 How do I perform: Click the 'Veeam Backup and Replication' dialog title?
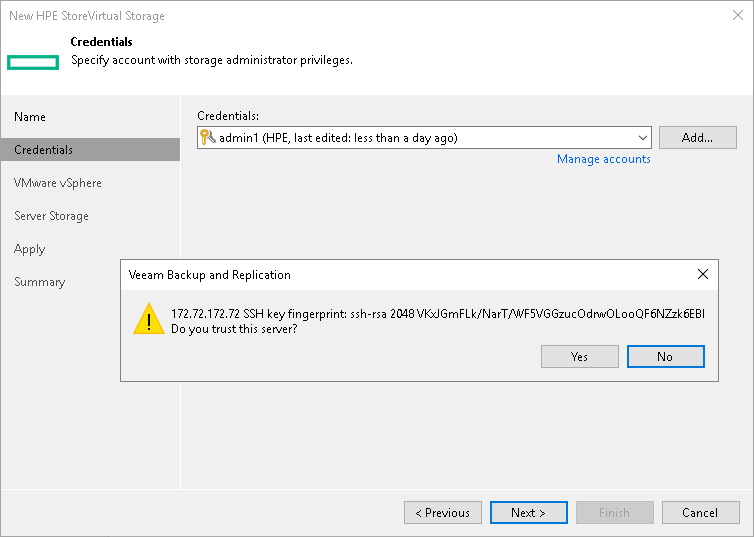tap(210, 275)
